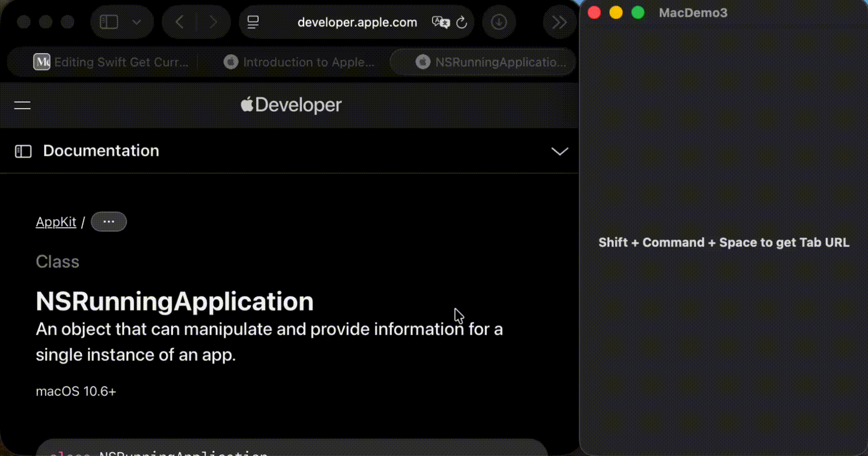Open the hamburger navigation menu
This screenshot has height=456, width=868.
click(x=22, y=105)
